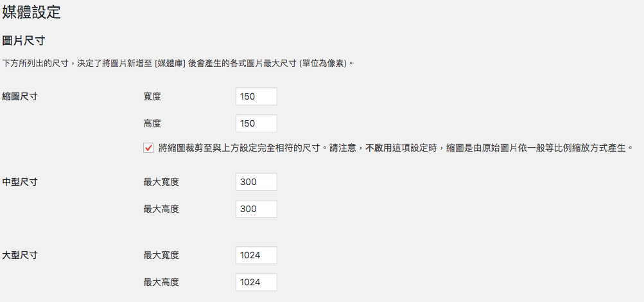The height and width of the screenshot is (302, 644).
Task: Click the 圖片尺寸 section heading
Action: [x=23, y=40]
